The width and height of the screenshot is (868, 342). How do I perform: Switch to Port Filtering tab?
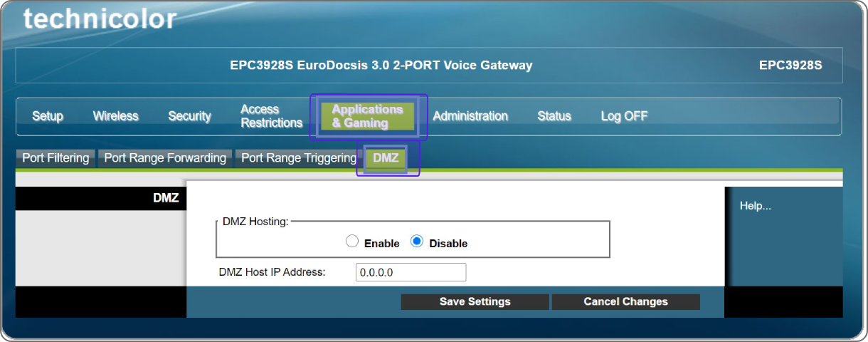[x=55, y=158]
